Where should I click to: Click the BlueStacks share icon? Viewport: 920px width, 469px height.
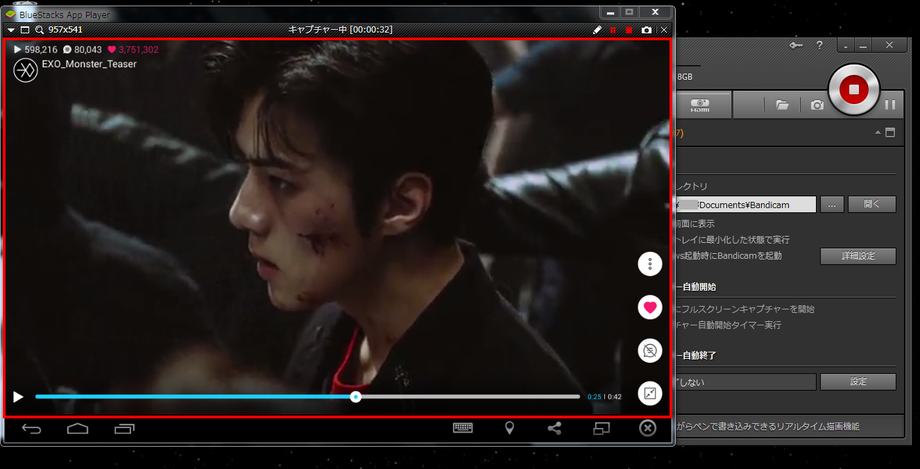click(x=555, y=428)
